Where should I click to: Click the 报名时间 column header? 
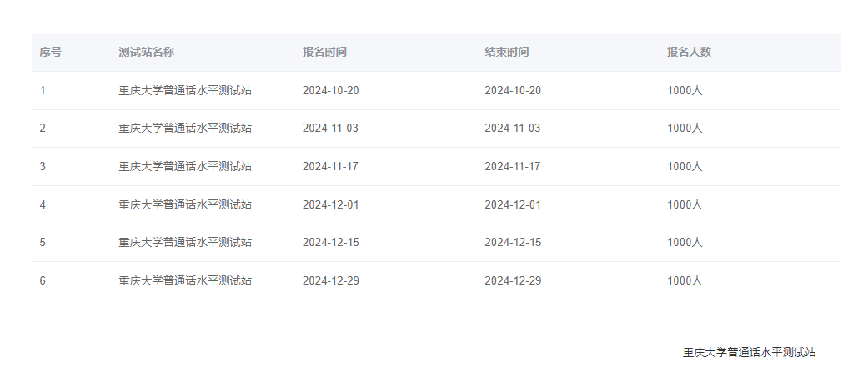point(324,52)
